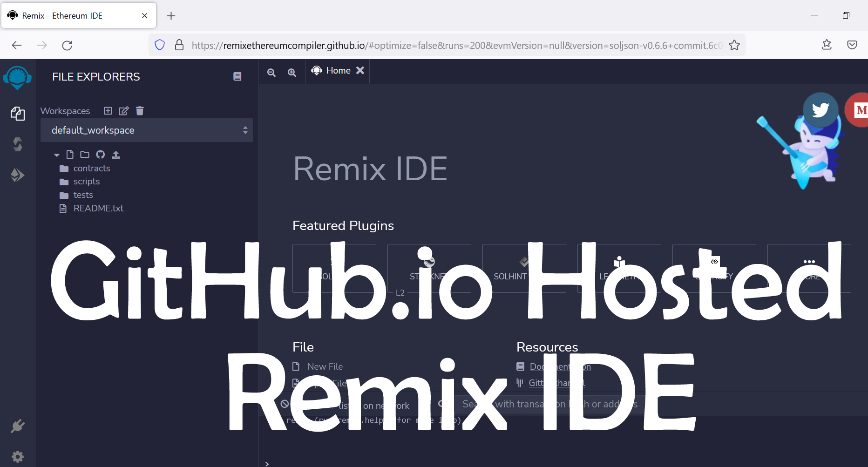Image resolution: width=868 pixels, height=467 pixels.
Task: Click rename workspace edit icon
Action: coord(123,111)
